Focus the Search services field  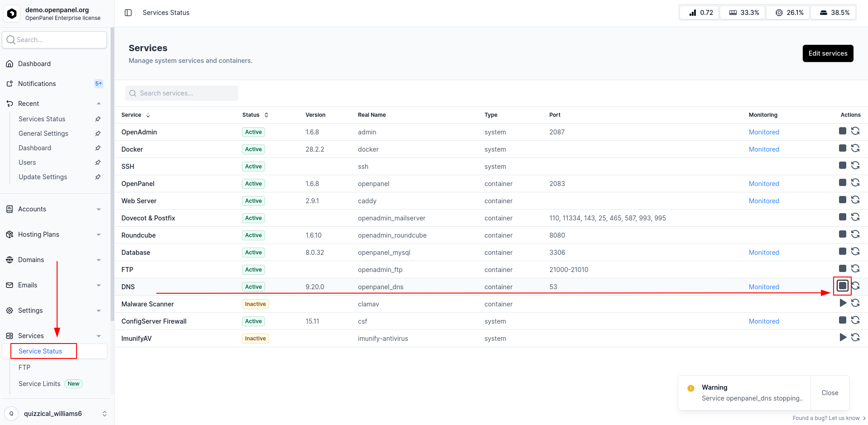182,93
